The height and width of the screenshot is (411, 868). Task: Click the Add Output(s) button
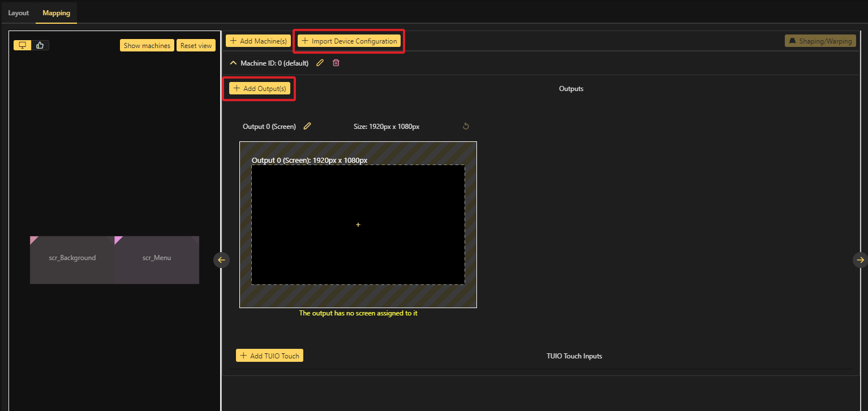(x=260, y=89)
